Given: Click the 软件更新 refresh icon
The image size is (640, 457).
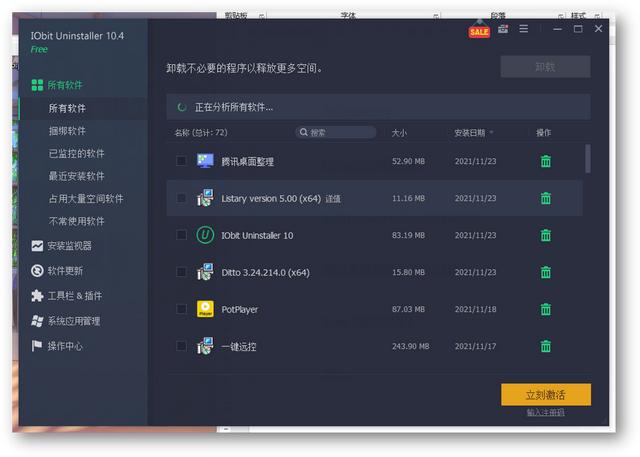Looking at the screenshot, I should [x=37, y=271].
